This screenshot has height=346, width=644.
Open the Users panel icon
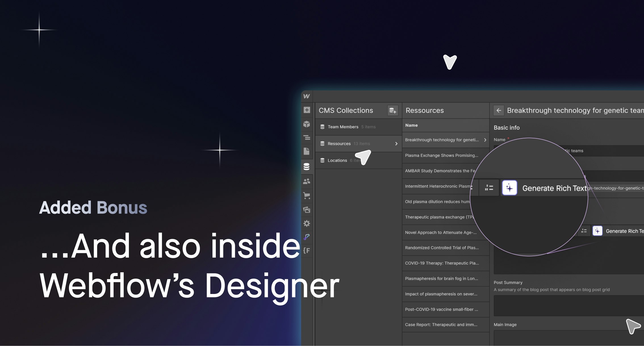(307, 181)
